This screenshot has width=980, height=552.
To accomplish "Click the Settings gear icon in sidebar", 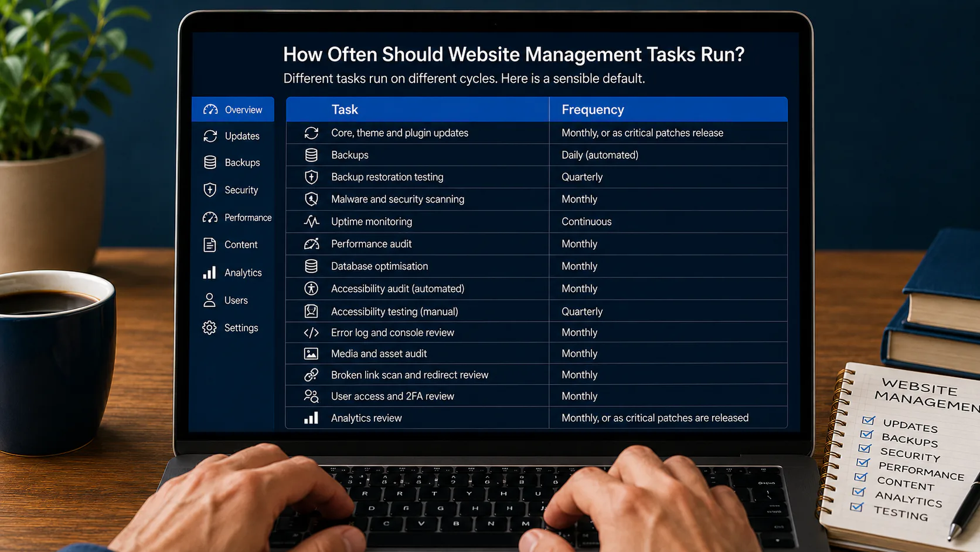I will pyautogui.click(x=209, y=328).
